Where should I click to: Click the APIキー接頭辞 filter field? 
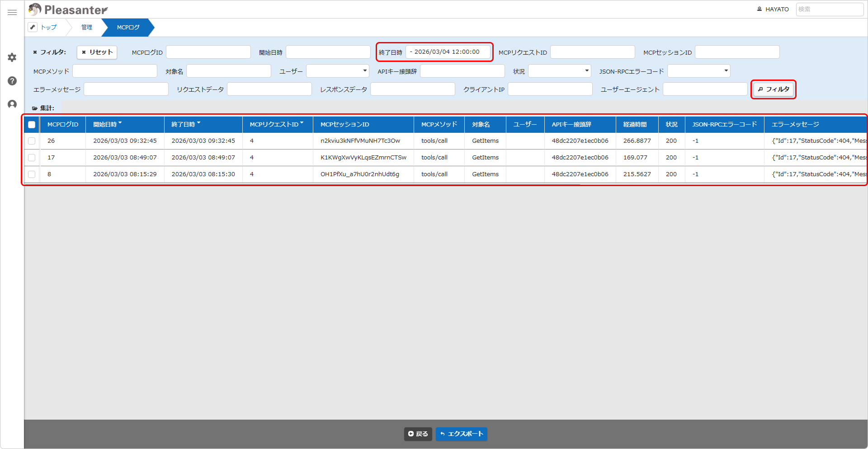point(462,71)
